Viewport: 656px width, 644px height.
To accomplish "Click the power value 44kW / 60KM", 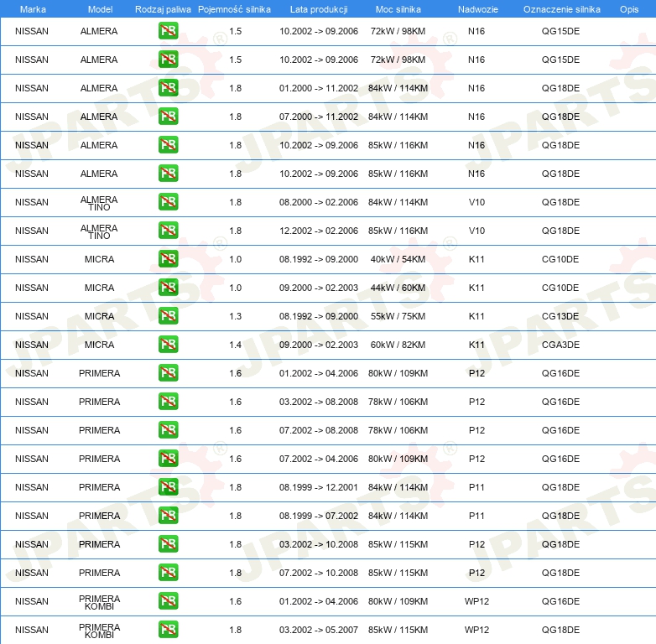I will point(398,288).
